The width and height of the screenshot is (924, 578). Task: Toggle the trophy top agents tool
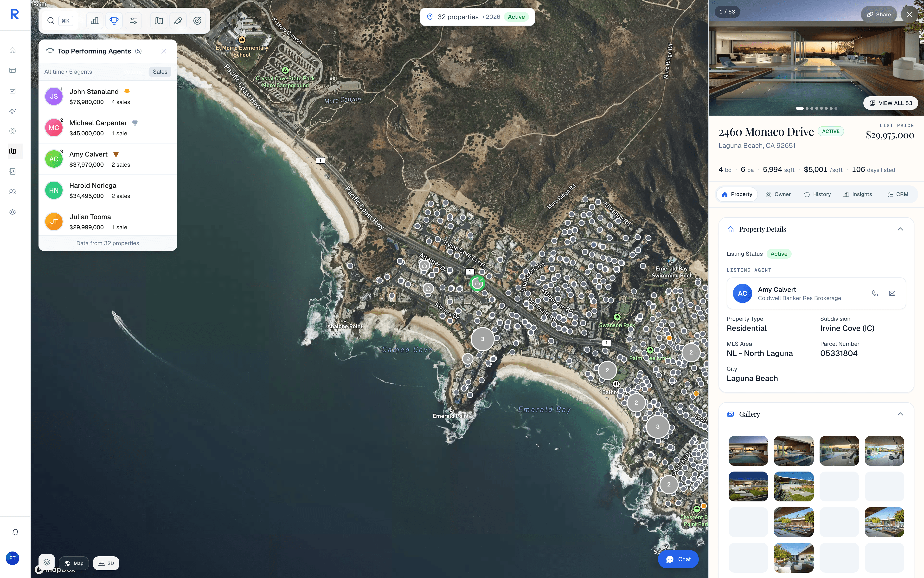(x=114, y=21)
